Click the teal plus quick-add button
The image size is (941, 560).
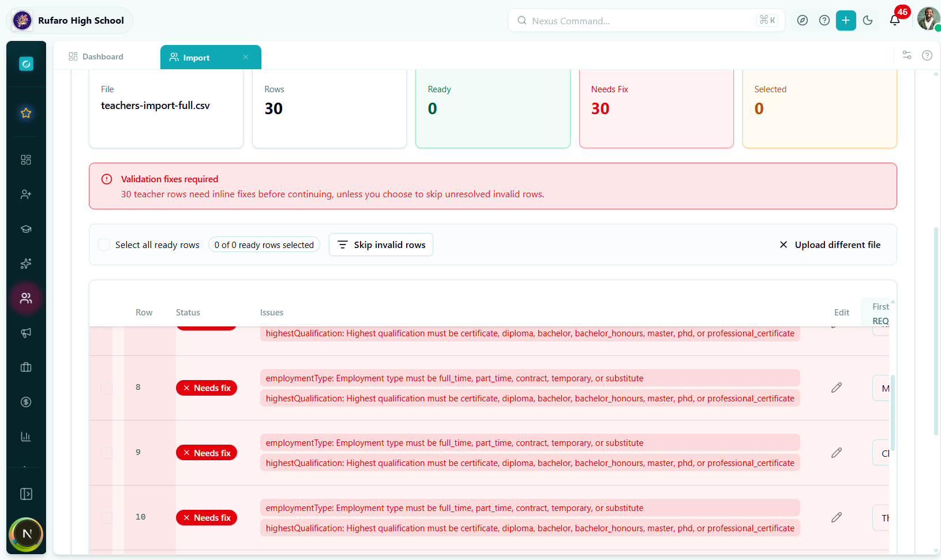(x=846, y=21)
